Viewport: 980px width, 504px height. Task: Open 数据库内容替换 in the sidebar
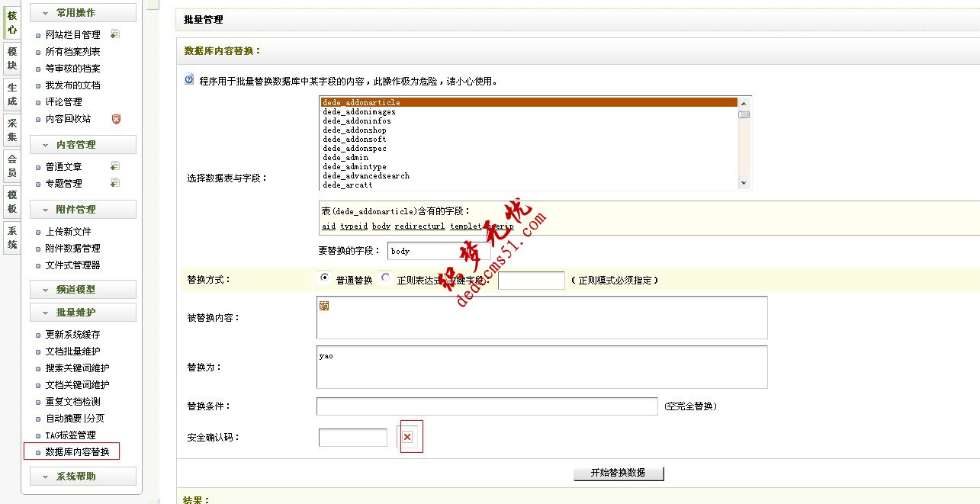tap(76, 451)
